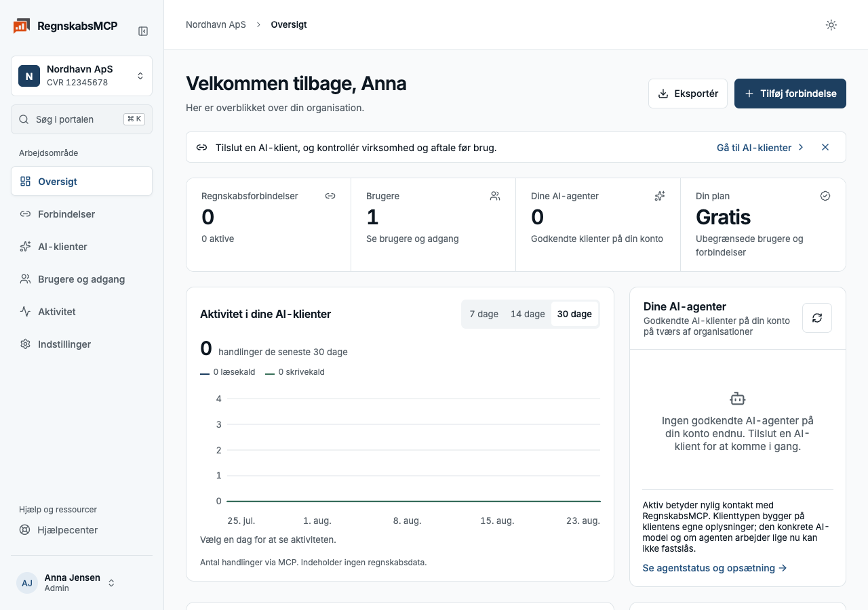Image resolution: width=868 pixels, height=610 pixels.
Task: Click the Dine AI-agenter card sparkle icon
Action: 660,196
